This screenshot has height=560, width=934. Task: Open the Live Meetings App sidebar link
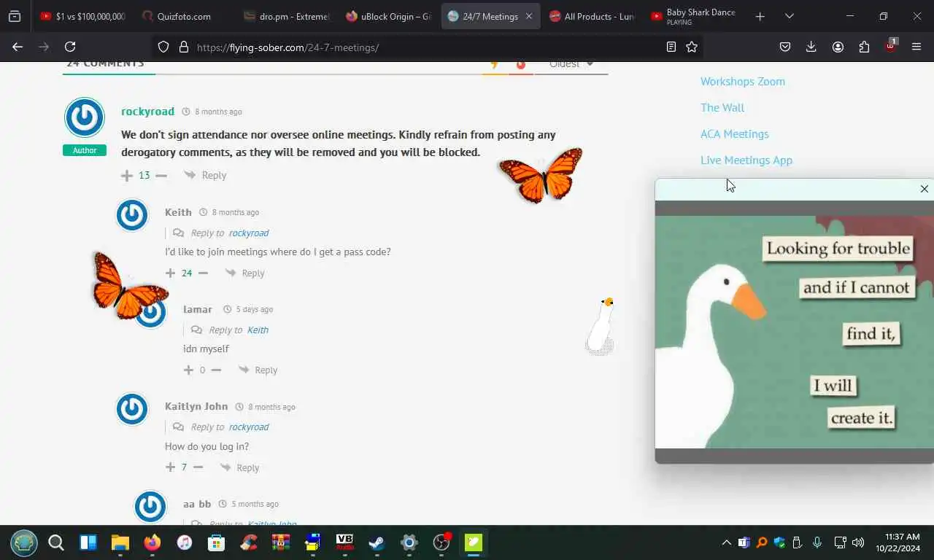746,160
